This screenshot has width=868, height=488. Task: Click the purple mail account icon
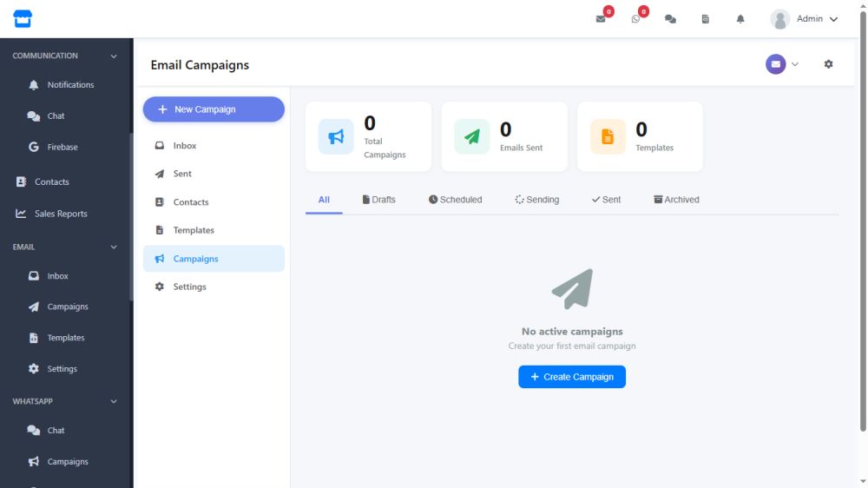point(775,64)
